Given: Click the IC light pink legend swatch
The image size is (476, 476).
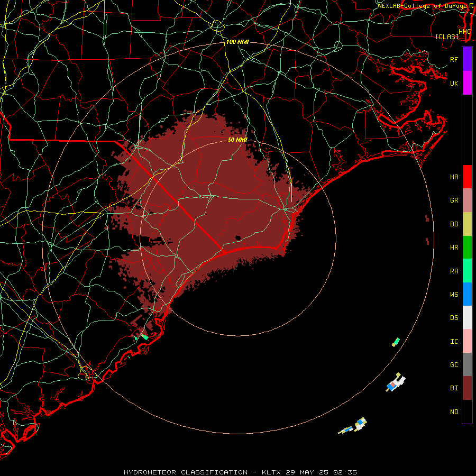Looking at the screenshot, I should [x=467, y=341].
